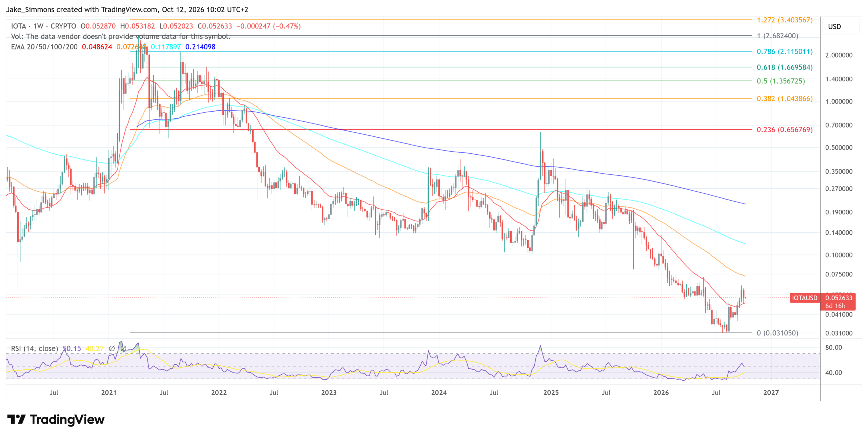Image resolution: width=868 pixels, height=438 pixels.
Task: Click the price change -0.000247 (-0.47%)
Action: point(269,26)
